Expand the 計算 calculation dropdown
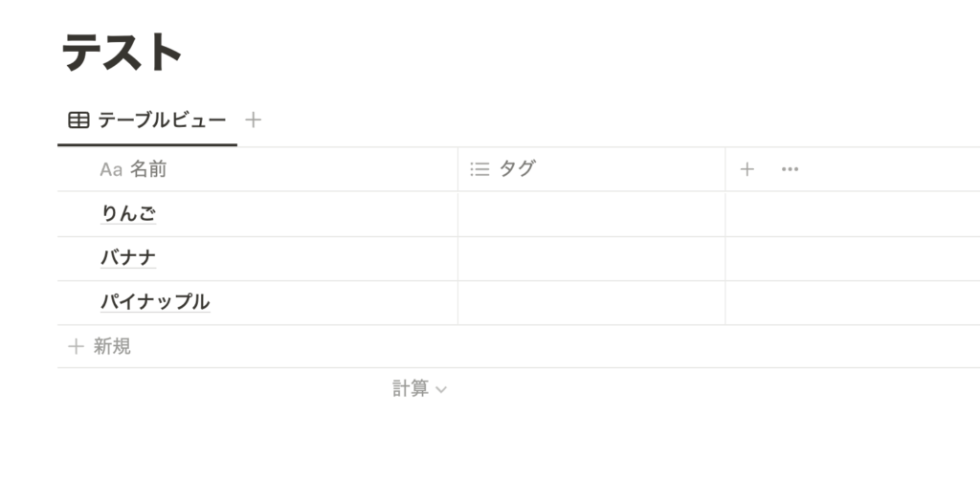This screenshot has height=480, width=980. (x=419, y=389)
